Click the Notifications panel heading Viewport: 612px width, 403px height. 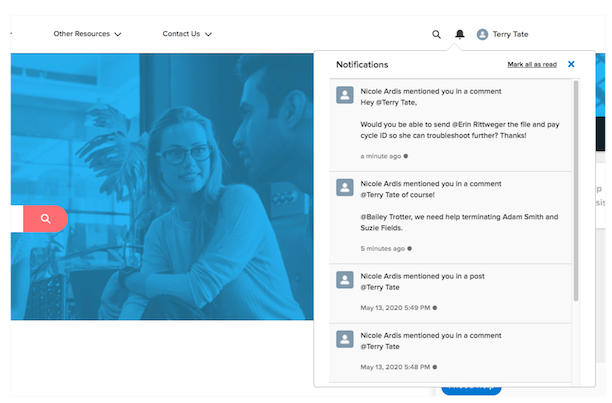click(362, 64)
